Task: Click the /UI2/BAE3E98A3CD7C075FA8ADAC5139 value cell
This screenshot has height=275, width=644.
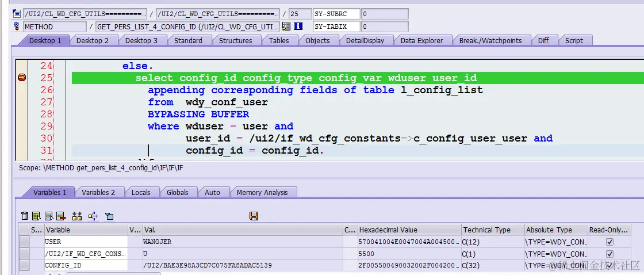Action: click(243, 265)
